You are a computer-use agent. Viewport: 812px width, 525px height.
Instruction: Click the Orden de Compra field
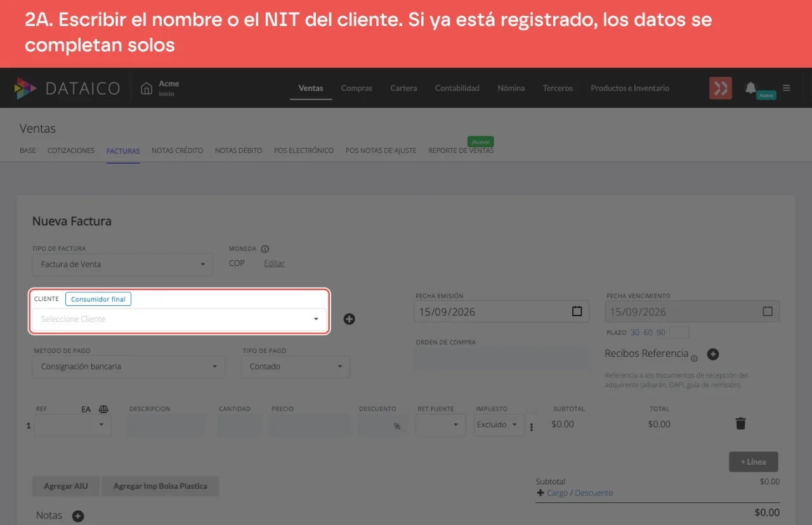(502, 357)
